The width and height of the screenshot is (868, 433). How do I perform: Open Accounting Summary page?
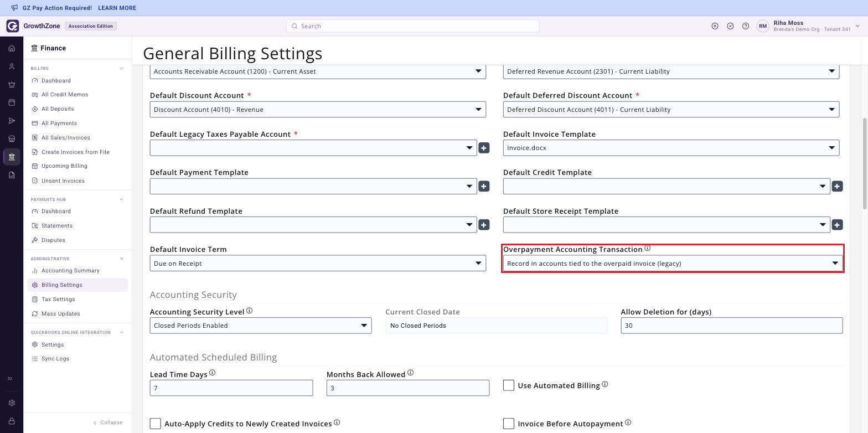[70, 271]
